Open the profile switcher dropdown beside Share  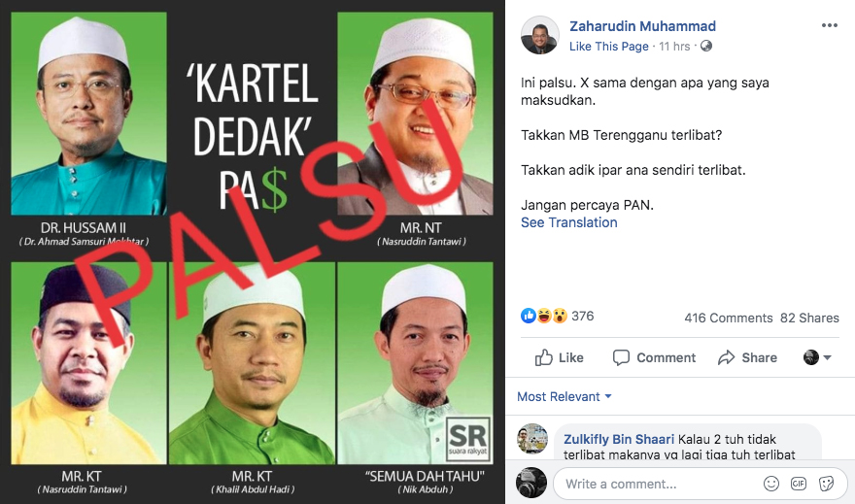tap(817, 357)
